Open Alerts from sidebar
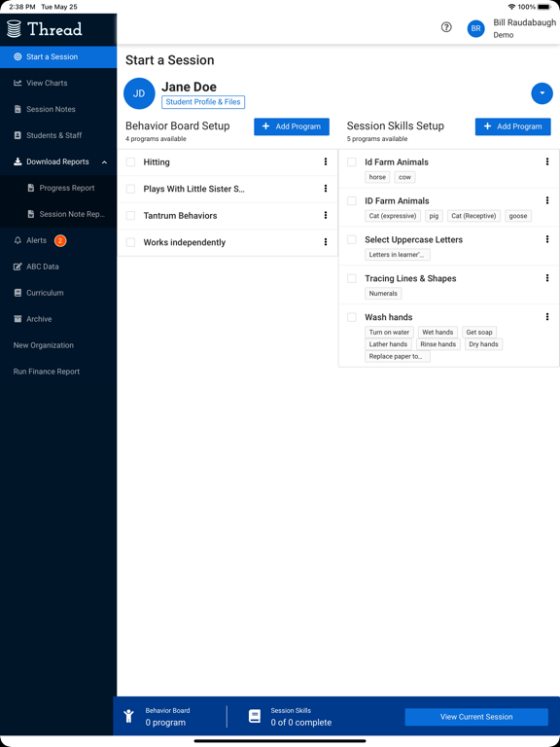 [58, 240]
